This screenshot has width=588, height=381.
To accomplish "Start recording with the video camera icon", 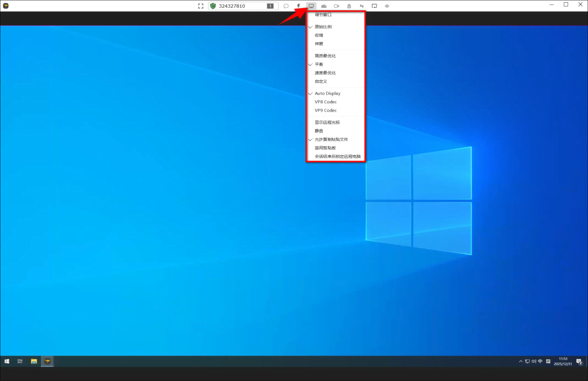I will point(336,6).
